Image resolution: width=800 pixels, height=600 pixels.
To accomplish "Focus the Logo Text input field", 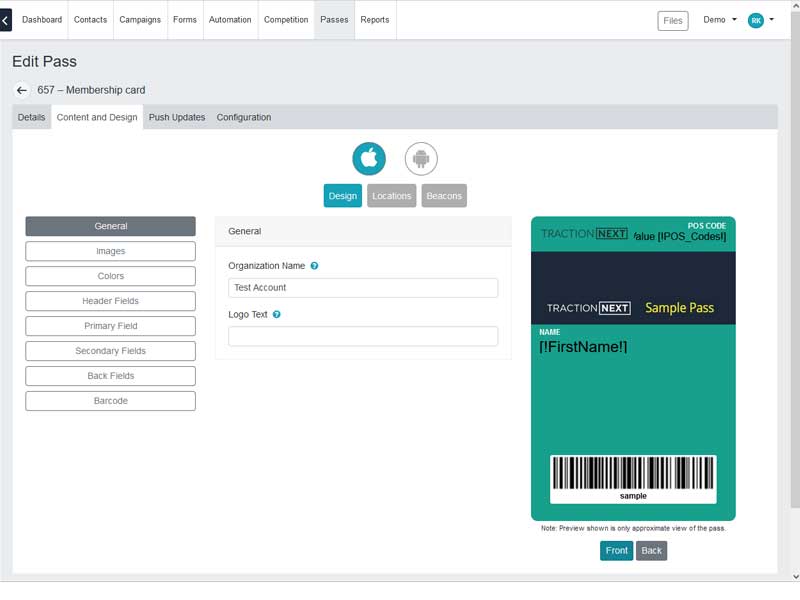I will pyautogui.click(x=363, y=336).
